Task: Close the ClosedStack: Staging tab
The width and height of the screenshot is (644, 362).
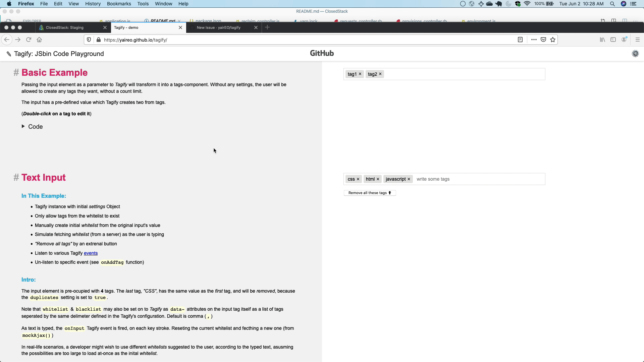Action: pos(105,27)
